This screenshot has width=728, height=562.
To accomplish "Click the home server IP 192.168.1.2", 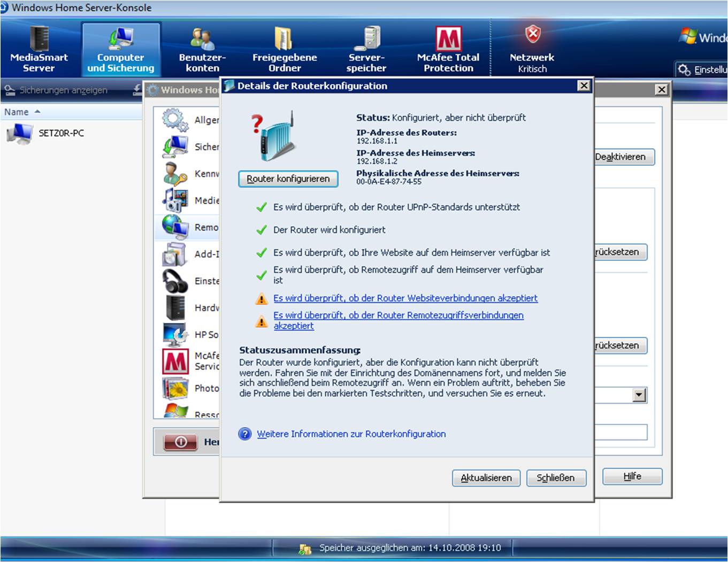I will click(x=377, y=161).
